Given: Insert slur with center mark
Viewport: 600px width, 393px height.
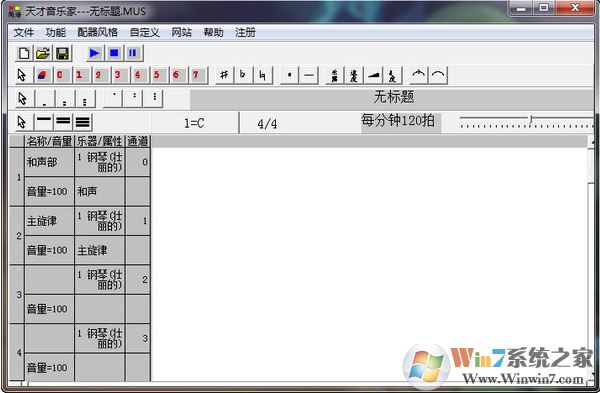Looking at the screenshot, I should tap(419, 75).
